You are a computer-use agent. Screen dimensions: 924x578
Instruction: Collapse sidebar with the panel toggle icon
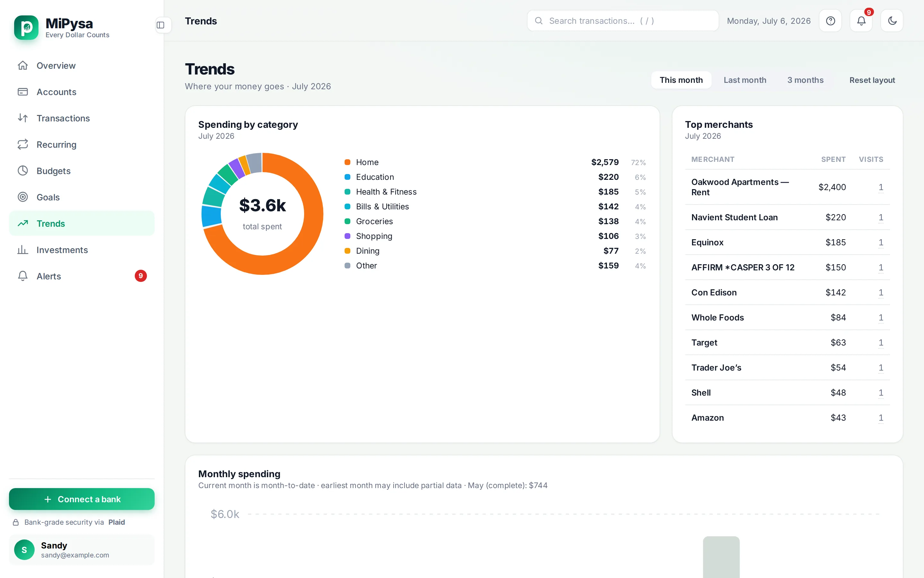[x=160, y=25]
